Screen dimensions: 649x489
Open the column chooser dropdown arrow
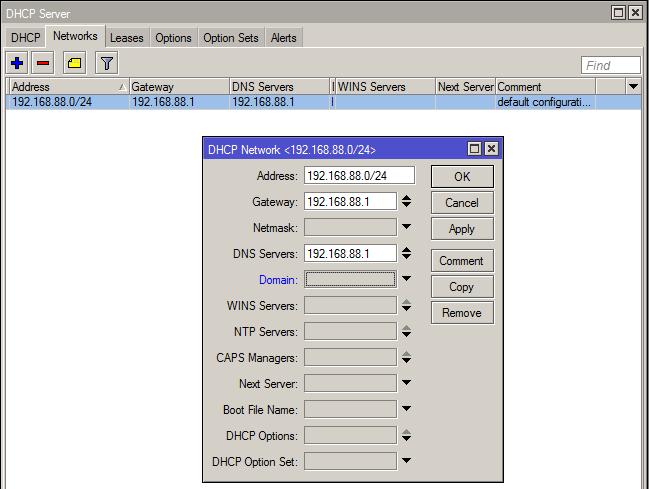(633, 87)
